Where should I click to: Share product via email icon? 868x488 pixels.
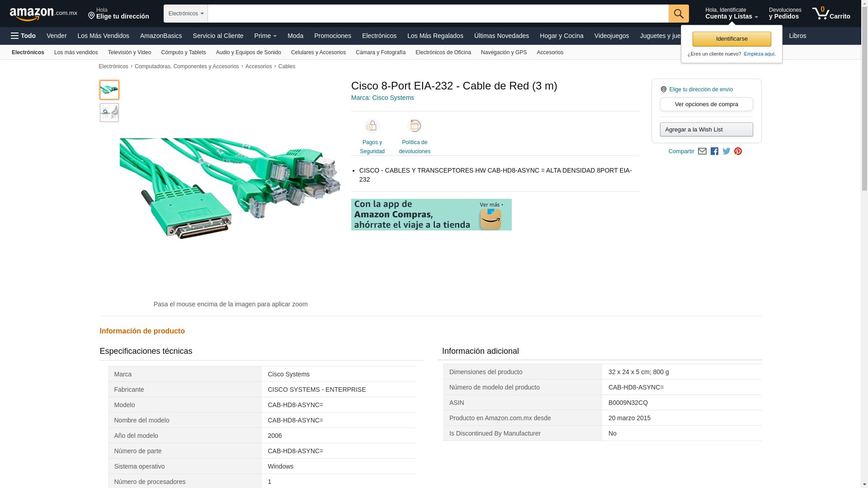pos(702,151)
